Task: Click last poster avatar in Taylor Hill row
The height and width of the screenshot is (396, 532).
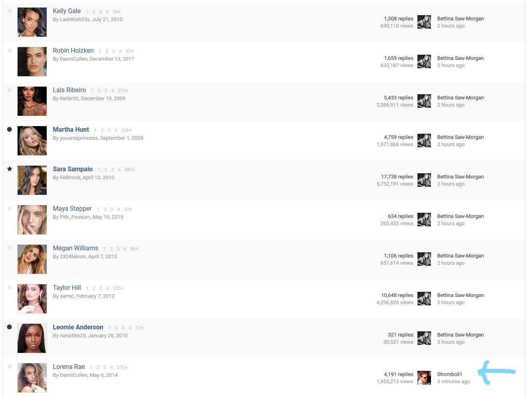Action: [424, 299]
